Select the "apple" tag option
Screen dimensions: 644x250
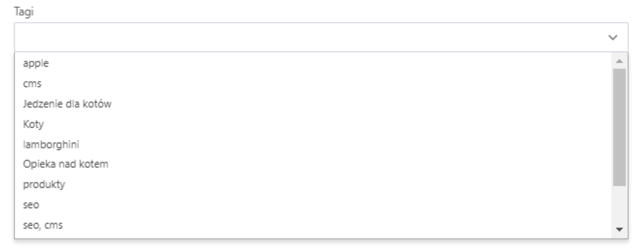click(x=36, y=63)
